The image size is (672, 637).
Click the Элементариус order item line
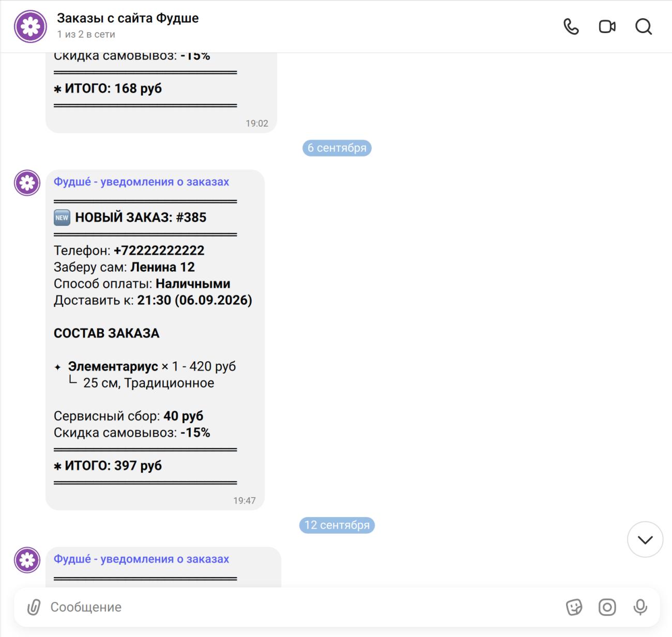click(x=145, y=366)
